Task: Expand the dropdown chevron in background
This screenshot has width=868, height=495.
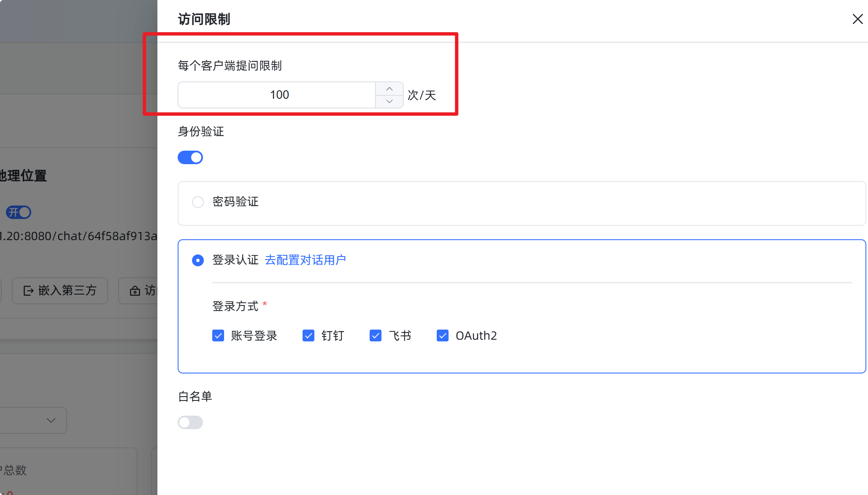Action: click(x=51, y=420)
